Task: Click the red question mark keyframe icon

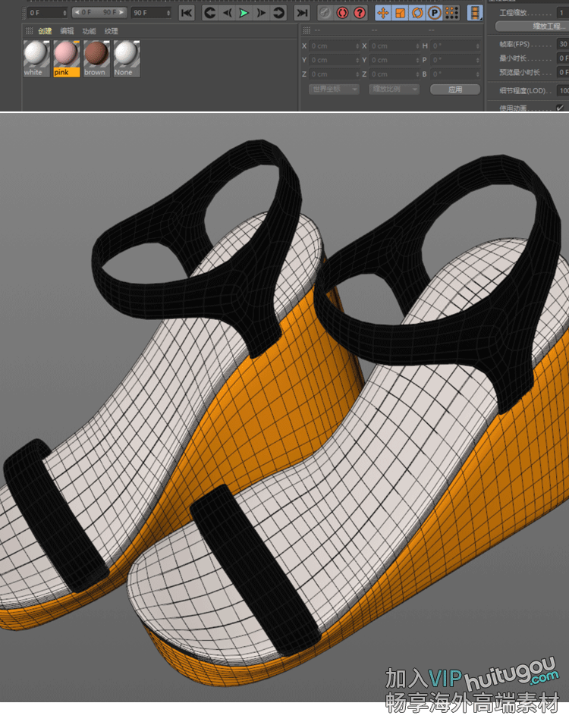Action: 360,13
